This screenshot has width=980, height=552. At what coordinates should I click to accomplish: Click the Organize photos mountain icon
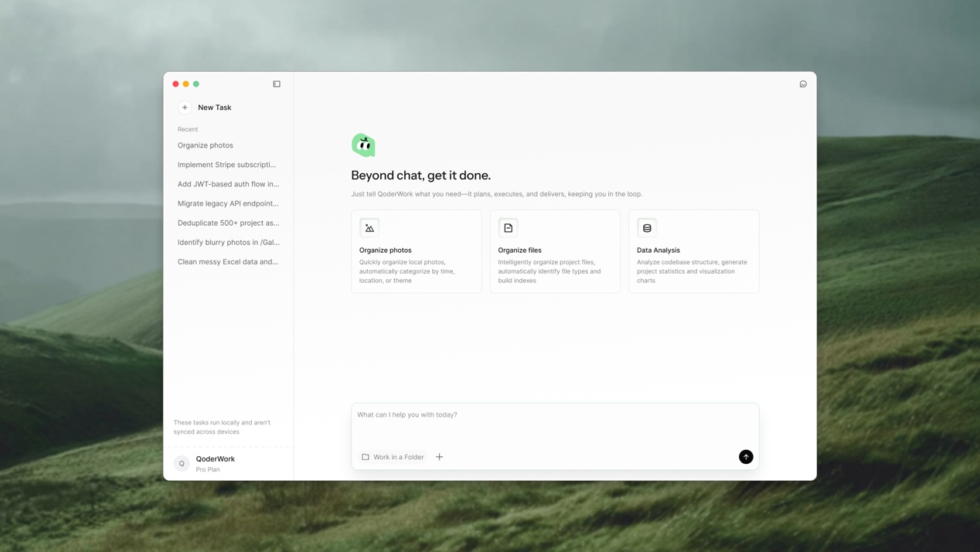pos(369,228)
